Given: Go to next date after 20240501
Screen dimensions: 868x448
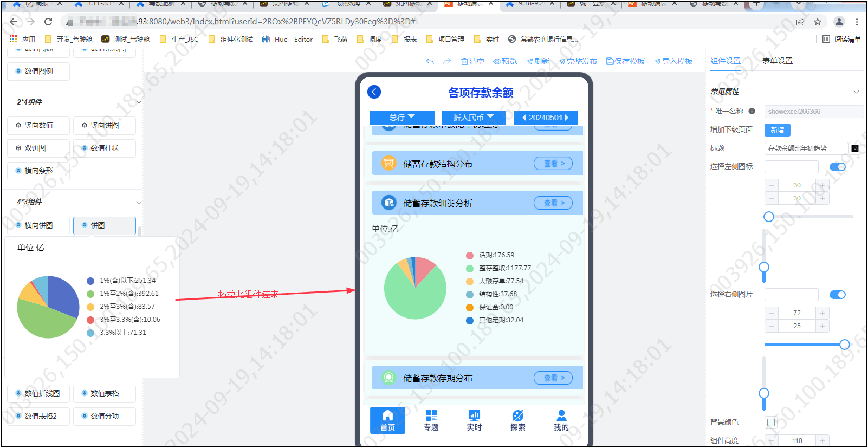Looking at the screenshot, I should click(567, 118).
